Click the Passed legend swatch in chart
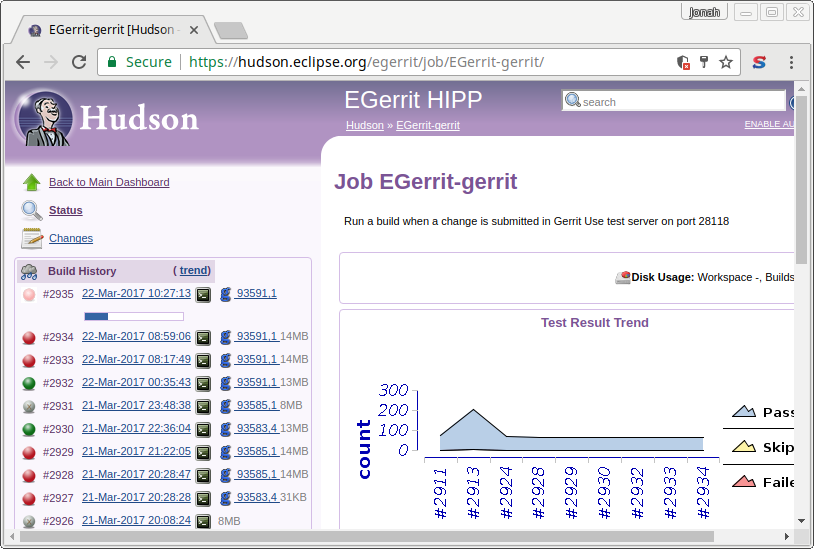Screen dimensions: 814x549 coord(743,412)
